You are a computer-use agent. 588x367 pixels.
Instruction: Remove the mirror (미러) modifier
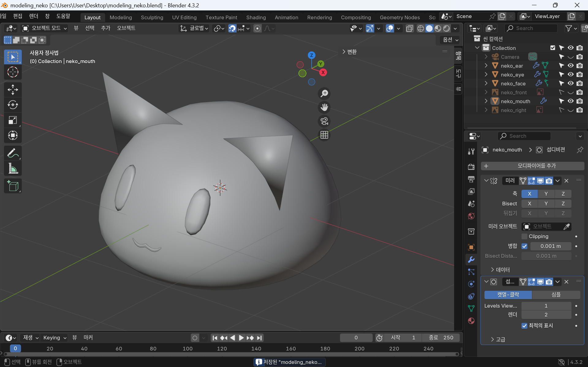[x=566, y=181]
